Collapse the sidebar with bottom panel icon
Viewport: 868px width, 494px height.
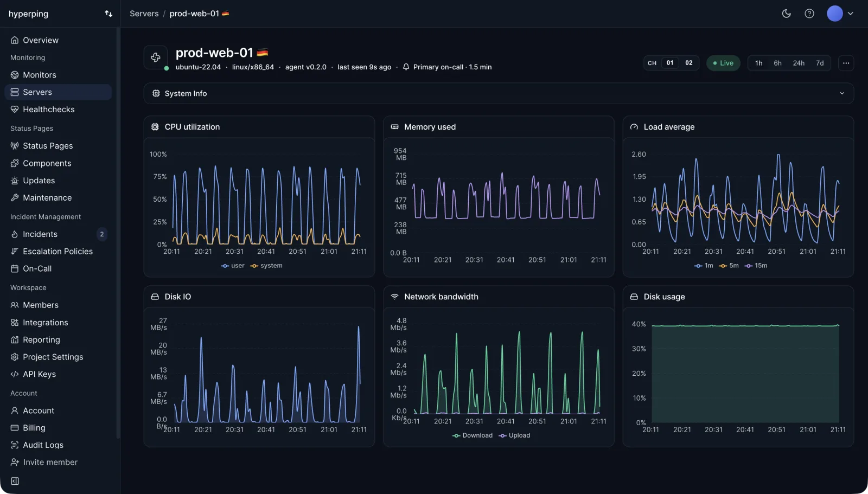point(15,482)
